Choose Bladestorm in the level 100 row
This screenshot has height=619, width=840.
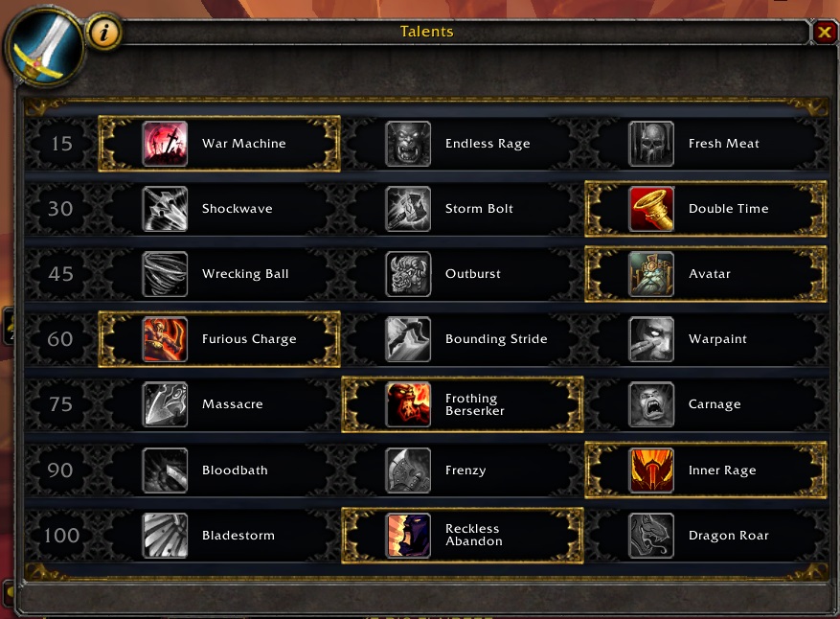pyautogui.click(x=219, y=536)
